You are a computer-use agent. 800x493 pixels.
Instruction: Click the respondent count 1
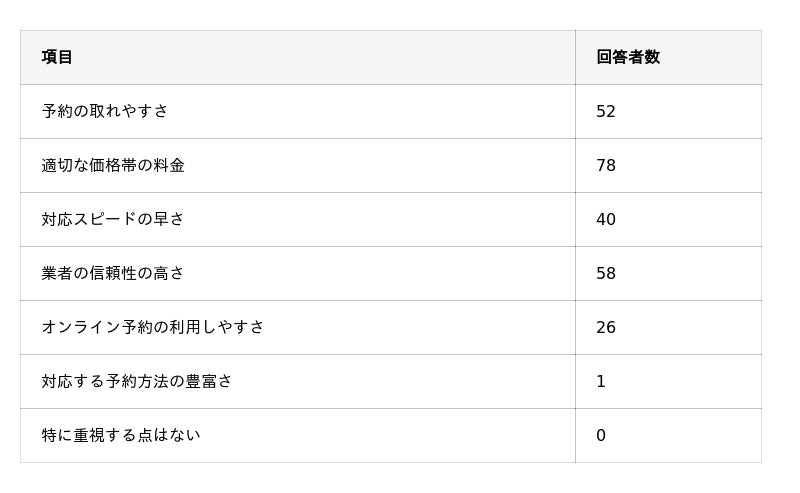[601, 381]
